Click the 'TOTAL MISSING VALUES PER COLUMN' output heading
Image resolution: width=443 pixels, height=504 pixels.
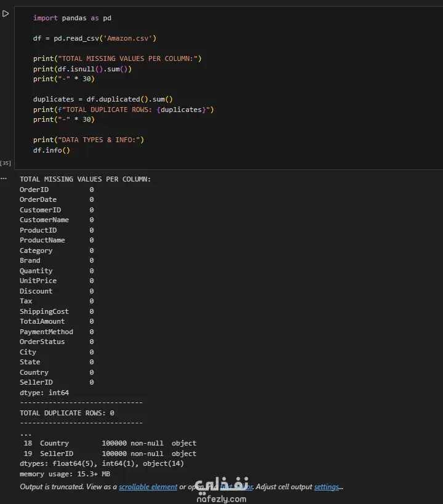pyautogui.click(x=85, y=179)
